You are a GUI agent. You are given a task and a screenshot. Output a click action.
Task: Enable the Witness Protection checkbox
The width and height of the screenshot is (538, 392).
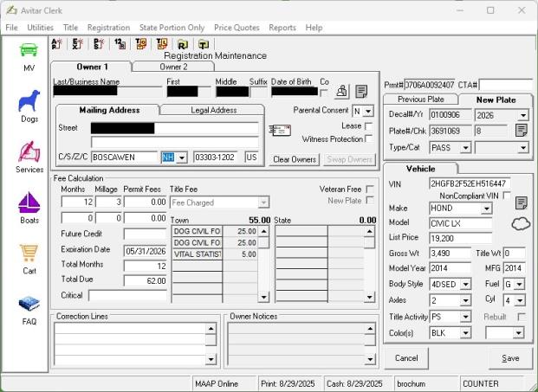click(x=368, y=138)
